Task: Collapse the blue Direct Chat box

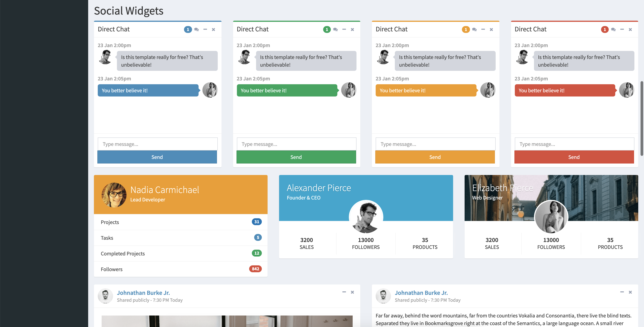Action: (x=205, y=29)
